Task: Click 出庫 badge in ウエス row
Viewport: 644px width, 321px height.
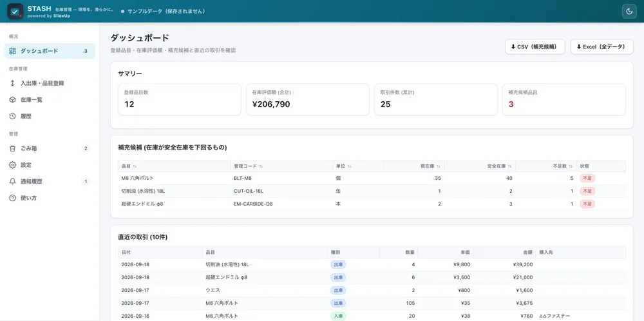Action: 338,290
